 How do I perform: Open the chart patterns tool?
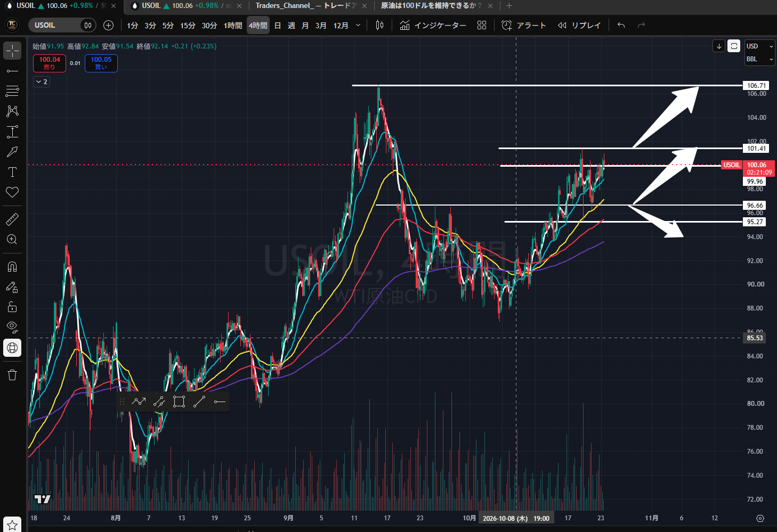click(x=12, y=111)
